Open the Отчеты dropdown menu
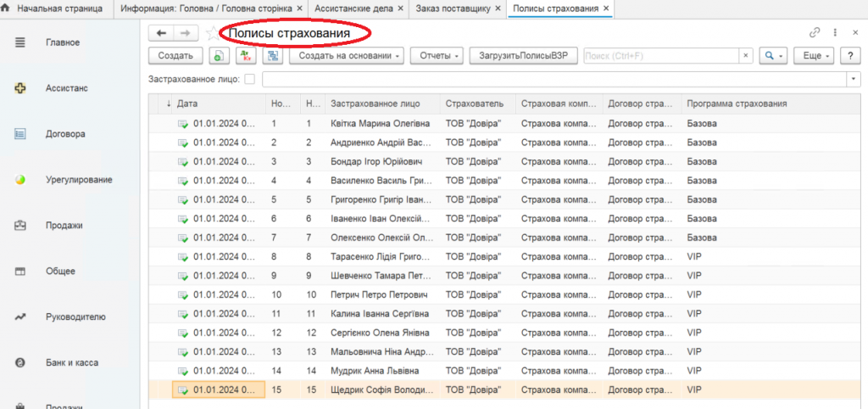Image resolution: width=868 pixels, height=409 pixels. pyautogui.click(x=438, y=56)
